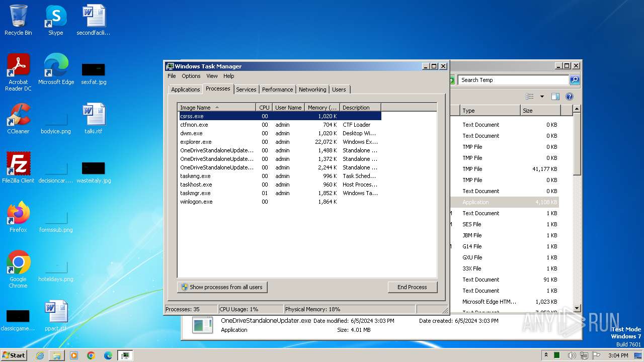Click in the Search Temp input field
This screenshot has width=644, height=362.
[513, 80]
